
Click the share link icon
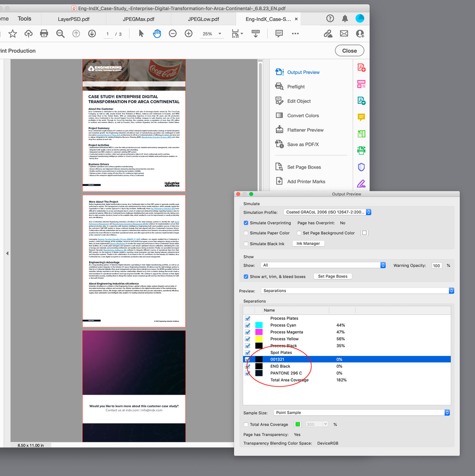click(x=328, y=33)
